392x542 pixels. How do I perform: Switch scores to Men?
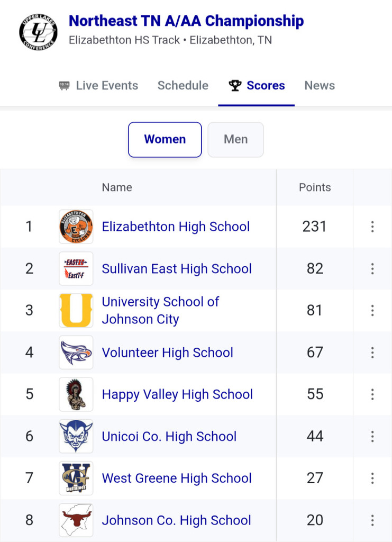click(235, 140)
